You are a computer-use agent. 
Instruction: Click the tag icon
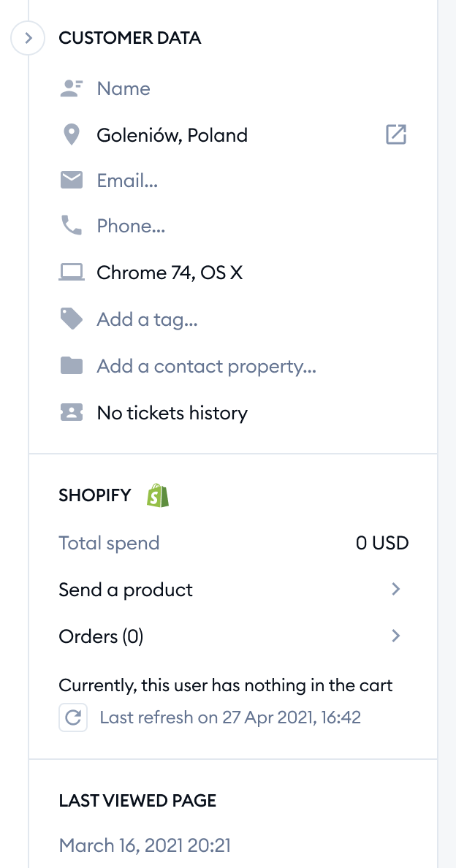click(x=72, y=319)
